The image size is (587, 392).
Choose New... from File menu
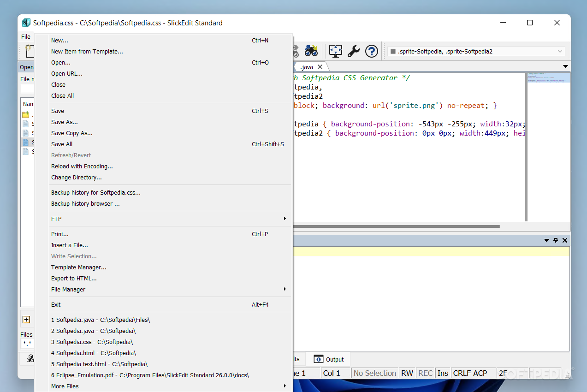[170, 40]
